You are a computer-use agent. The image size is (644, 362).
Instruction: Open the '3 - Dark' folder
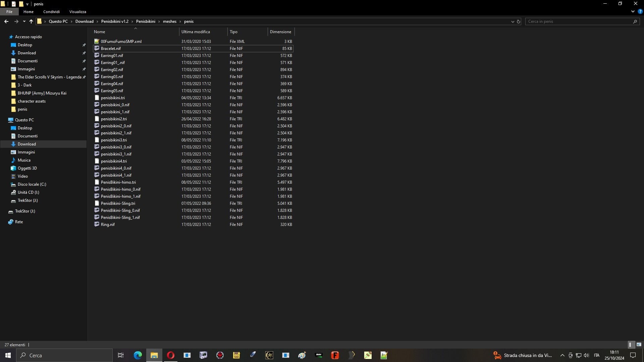click(24, 85)
